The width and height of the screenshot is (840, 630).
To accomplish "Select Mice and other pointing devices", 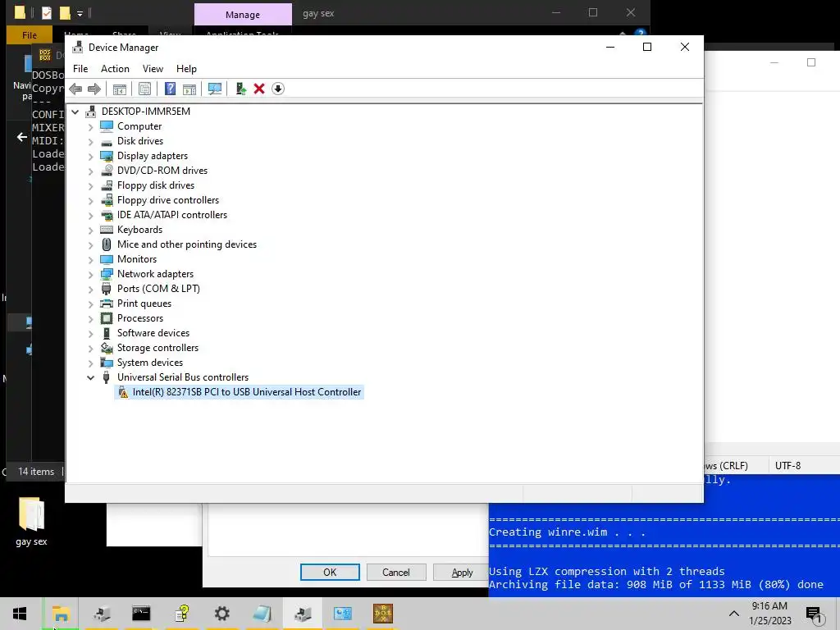I will pyautogui.click(x=187, y=244).
